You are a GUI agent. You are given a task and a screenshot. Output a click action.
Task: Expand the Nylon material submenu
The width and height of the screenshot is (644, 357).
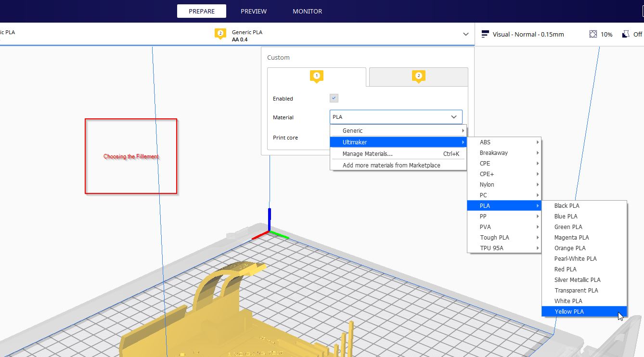point(504,184)
